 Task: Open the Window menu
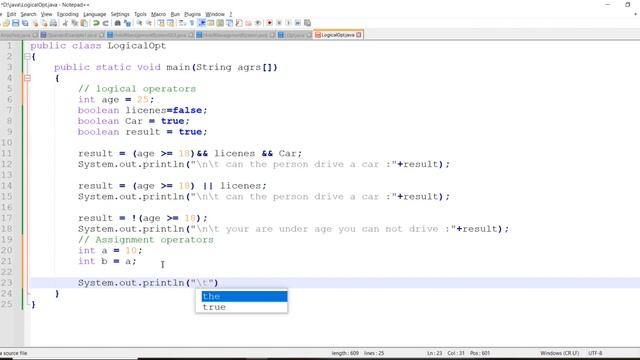click(215, 14)
